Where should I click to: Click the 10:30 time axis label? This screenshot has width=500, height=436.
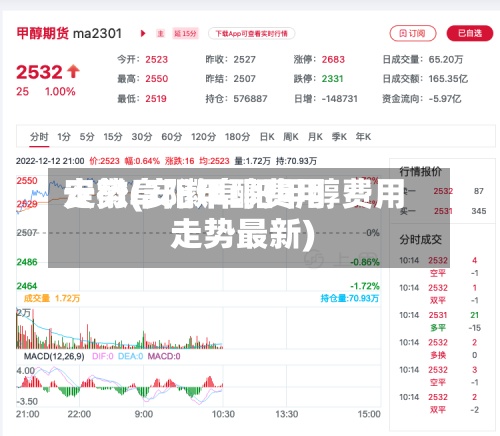tap(223, 414)
